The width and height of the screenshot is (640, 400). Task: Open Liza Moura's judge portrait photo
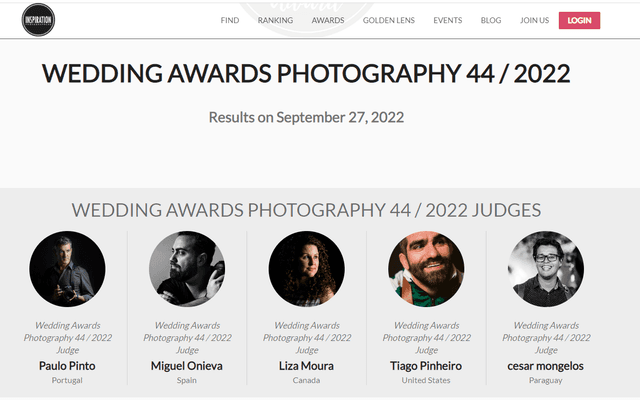(x=307, y=269)
